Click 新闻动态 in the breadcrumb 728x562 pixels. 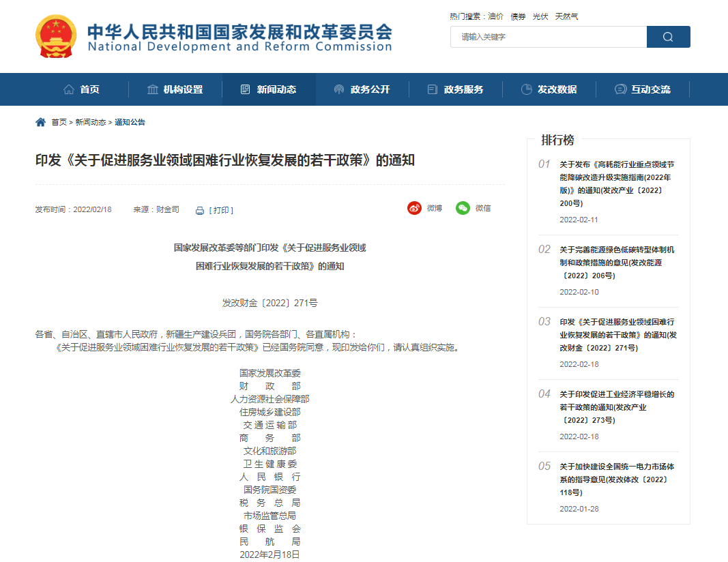tap(91, 122)
